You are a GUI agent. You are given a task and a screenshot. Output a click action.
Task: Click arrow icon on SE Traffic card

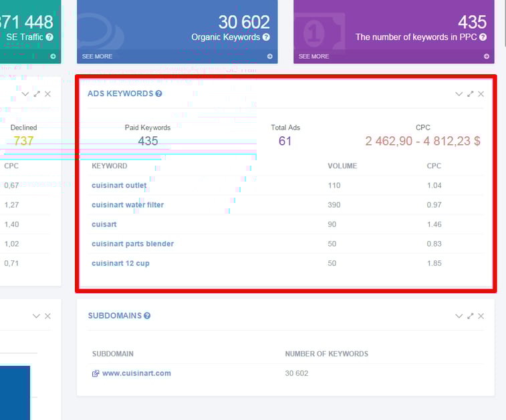coord(53,56)
